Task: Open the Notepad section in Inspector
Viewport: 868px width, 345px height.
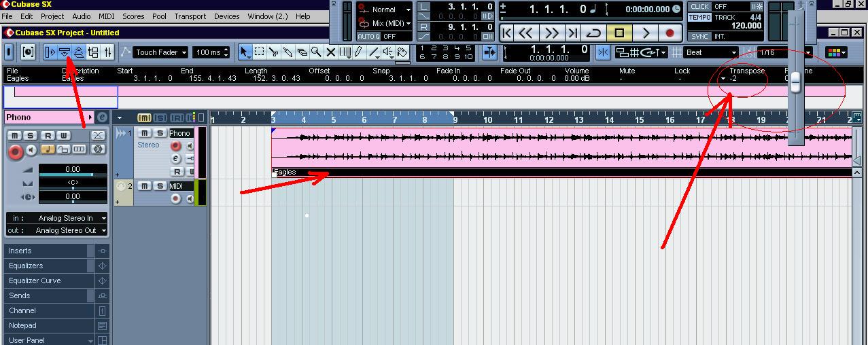Action: click(49, 325)
